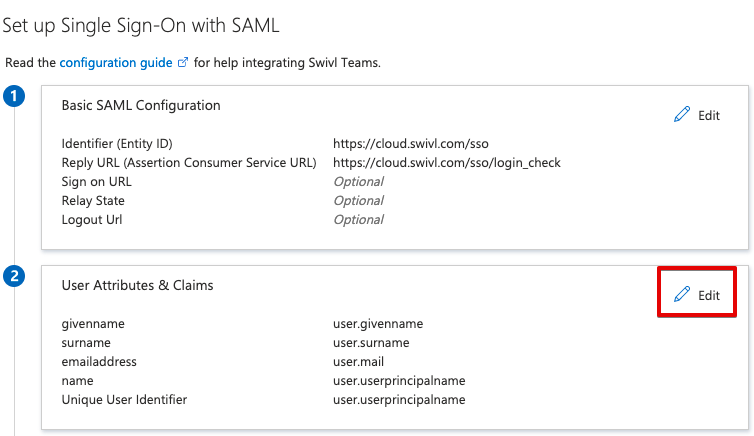Click the pencil icon in User Attributes & Claims
The image size is (754, 436).
682,294
